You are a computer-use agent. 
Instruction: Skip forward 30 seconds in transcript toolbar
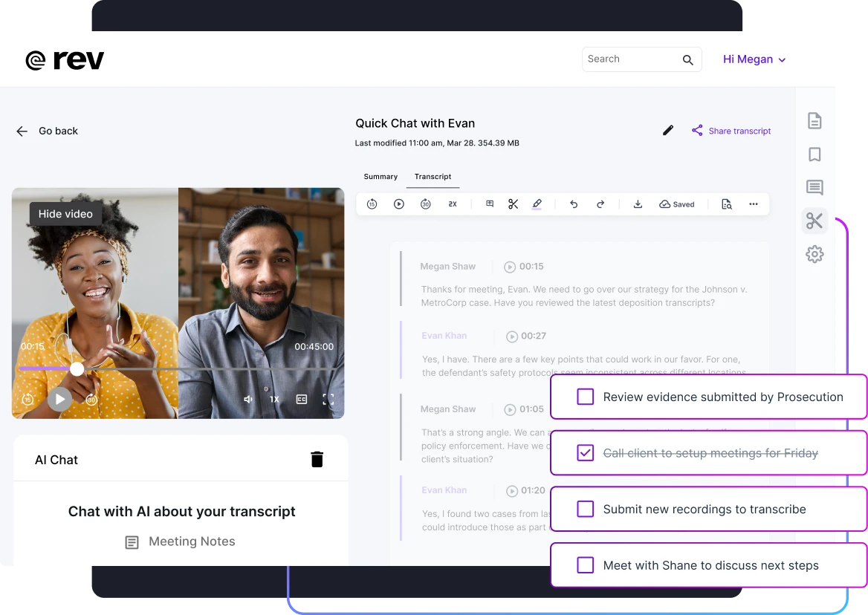pyautogui.click(x=425, y=204)
